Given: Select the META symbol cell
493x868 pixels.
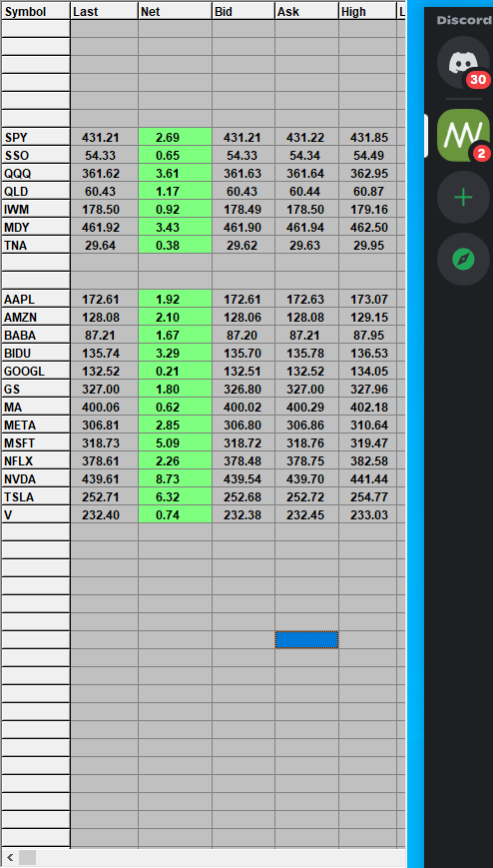Looking at the screenshot, I should 36,426.
